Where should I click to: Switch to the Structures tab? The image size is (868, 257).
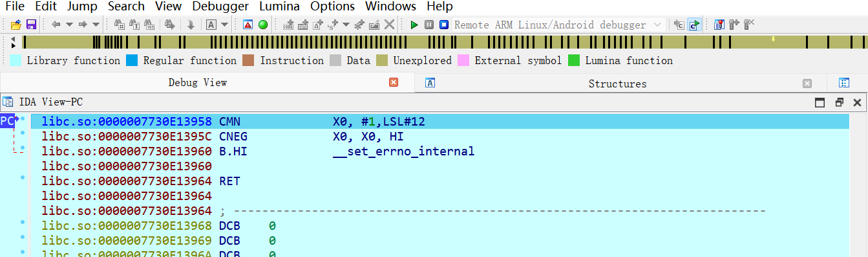617,84
